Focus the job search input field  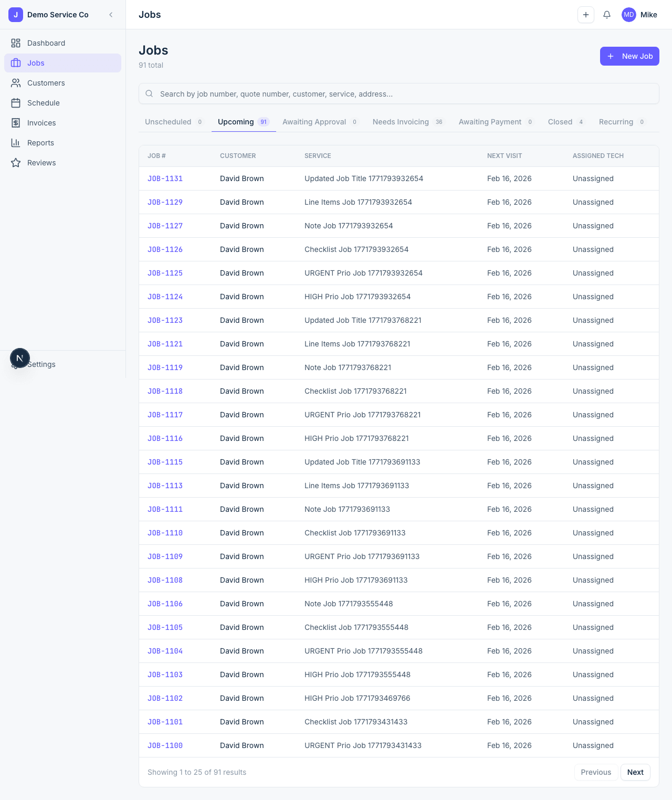(399, 93)
